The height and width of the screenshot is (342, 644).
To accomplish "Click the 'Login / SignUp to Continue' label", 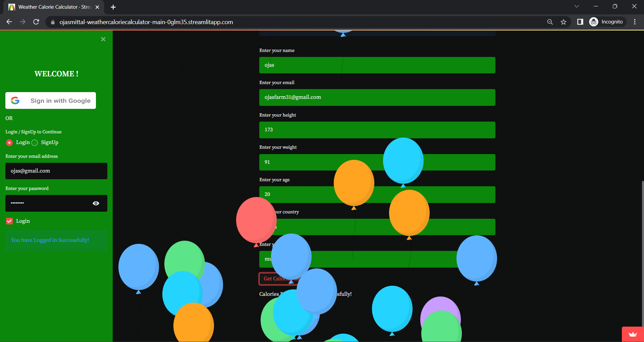I will coord(34,132).
